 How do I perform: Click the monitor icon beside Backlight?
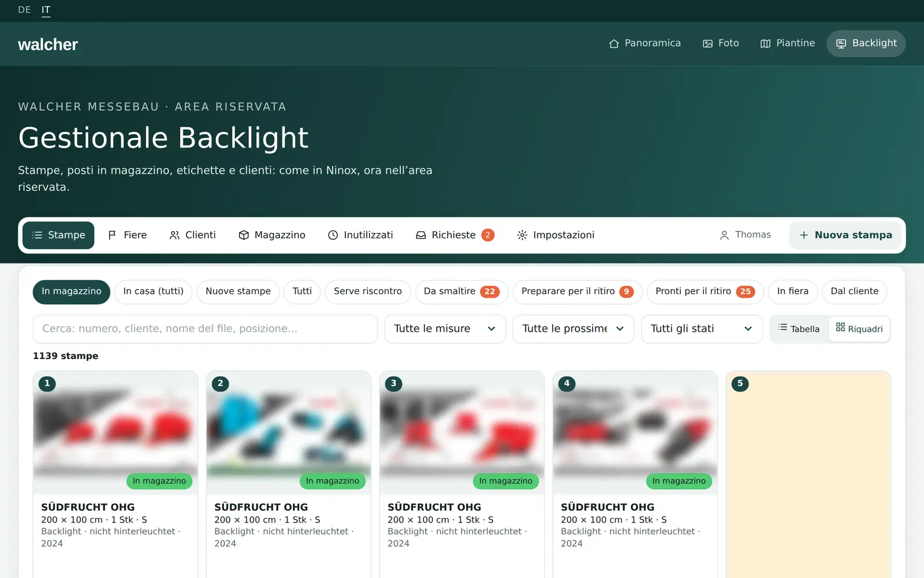[x=841, y=43]
